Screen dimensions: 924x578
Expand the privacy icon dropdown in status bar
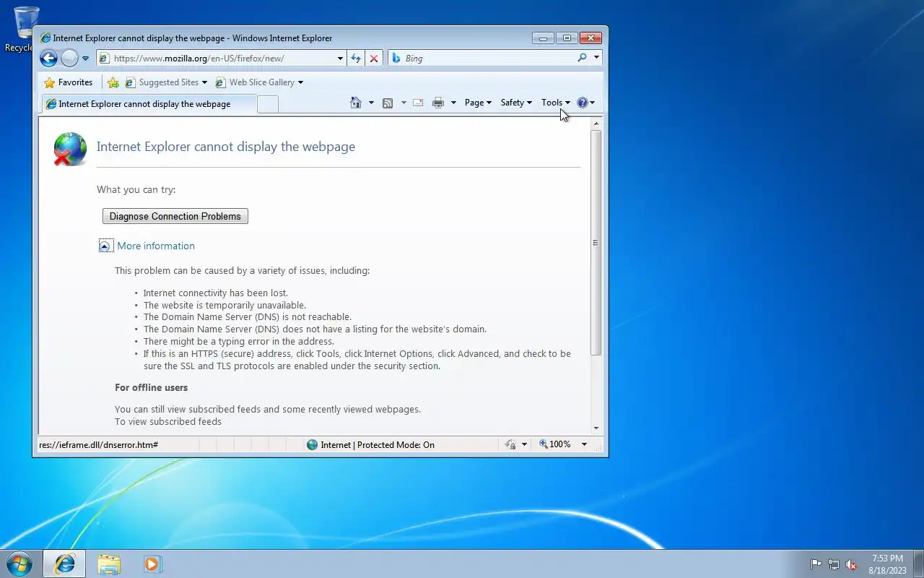pyautogui.click(x=525, y=445)
